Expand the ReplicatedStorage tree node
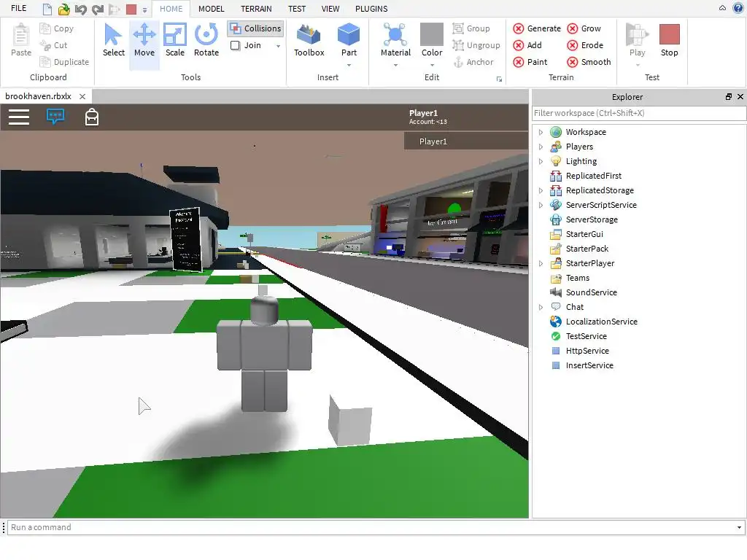 point(541,190)
